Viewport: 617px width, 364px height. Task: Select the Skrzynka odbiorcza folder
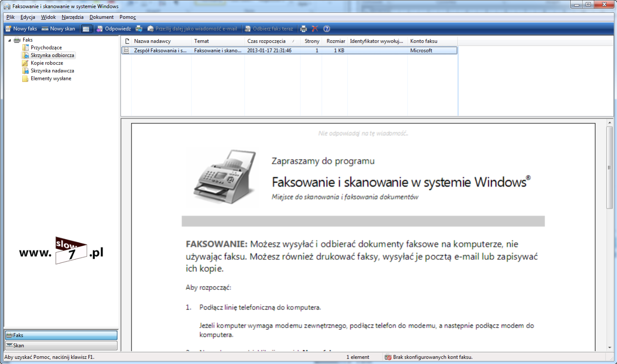coord(52,55)
